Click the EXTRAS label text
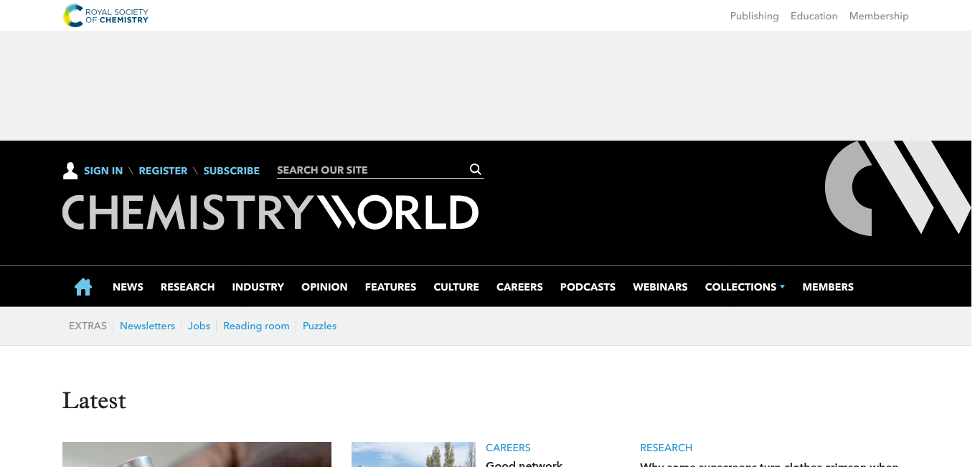 coord(88,326)
